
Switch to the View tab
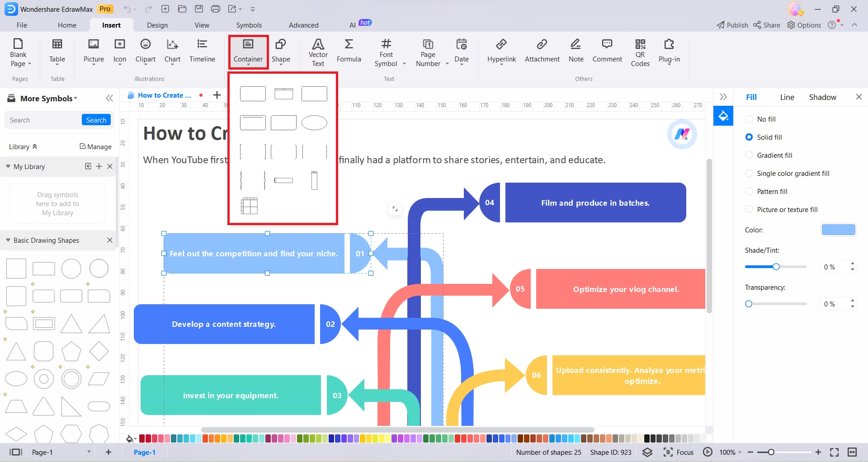click(x=202, y=25)
